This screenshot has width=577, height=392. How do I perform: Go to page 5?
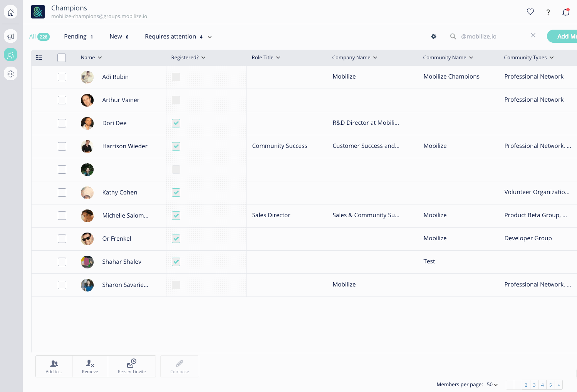550,385
